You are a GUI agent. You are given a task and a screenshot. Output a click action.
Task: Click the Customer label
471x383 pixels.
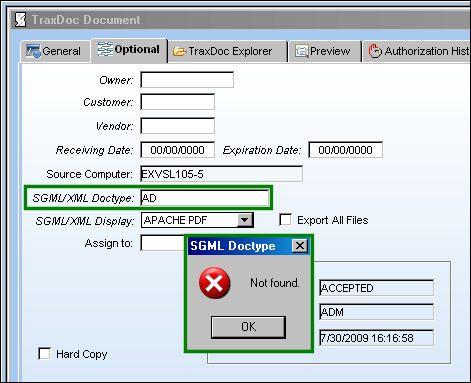108,102
